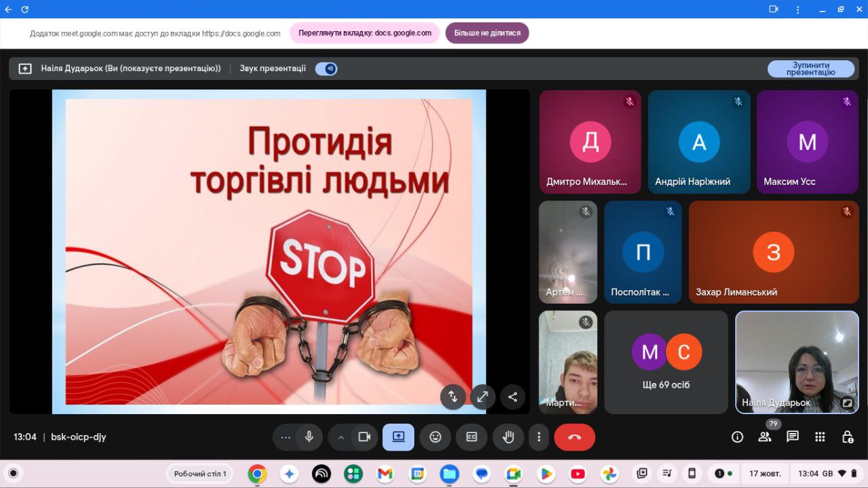Expand the video settings chevron arrow
The image size is (868, 488).
click(341, 437)
